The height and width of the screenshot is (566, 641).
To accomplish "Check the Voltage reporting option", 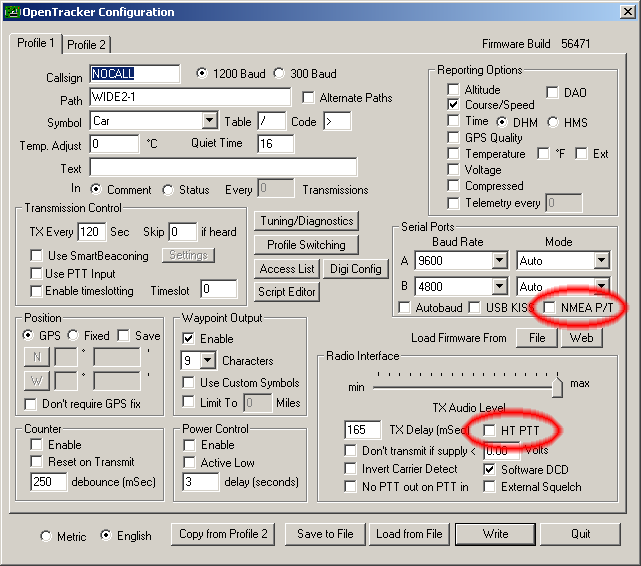I will (453, 170).
